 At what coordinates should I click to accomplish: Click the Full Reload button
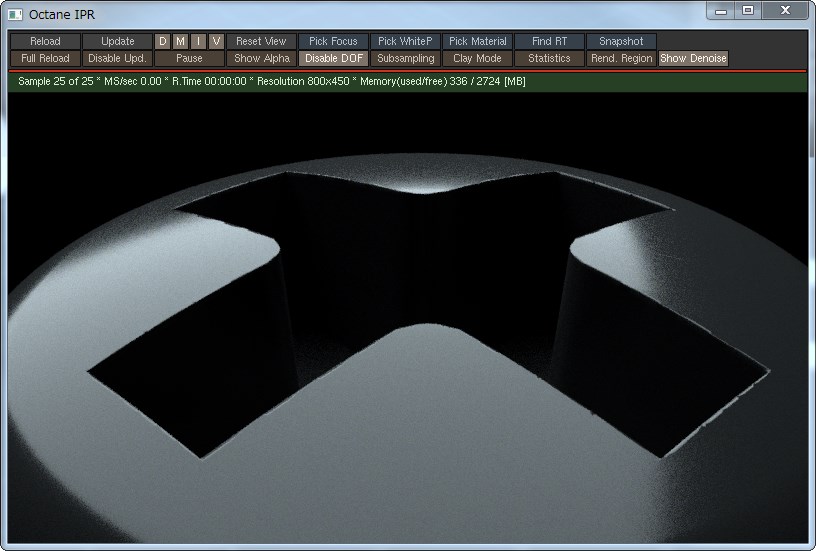click(x=45, y=58)
